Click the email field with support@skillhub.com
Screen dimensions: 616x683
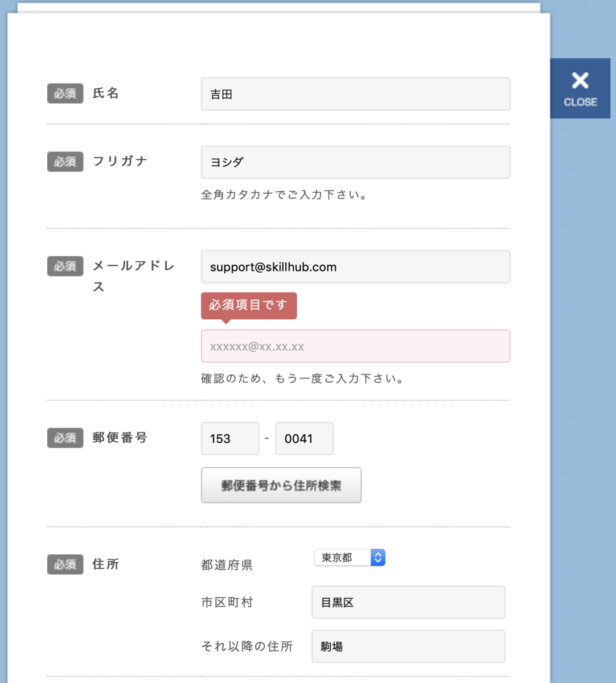coord(355,267)
